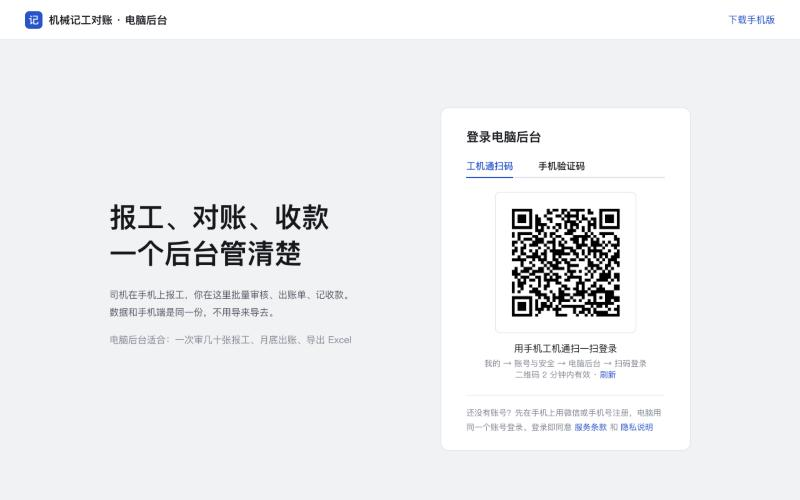
Task: Switch to the 工机通扫码 tab
Action: [489, 166]
